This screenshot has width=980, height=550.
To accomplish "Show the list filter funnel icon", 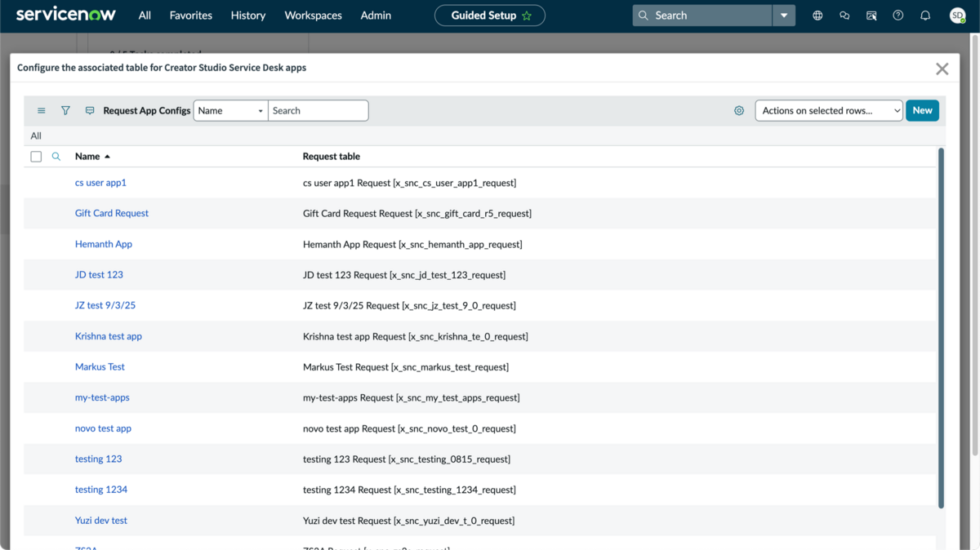I will pyautogui.click(x=65, y=111).
